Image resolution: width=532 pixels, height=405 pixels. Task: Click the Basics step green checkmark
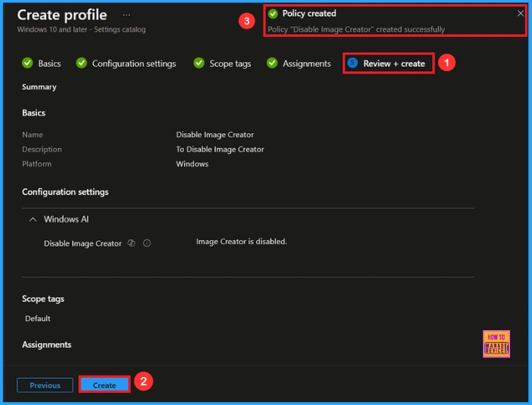point(27,63)
